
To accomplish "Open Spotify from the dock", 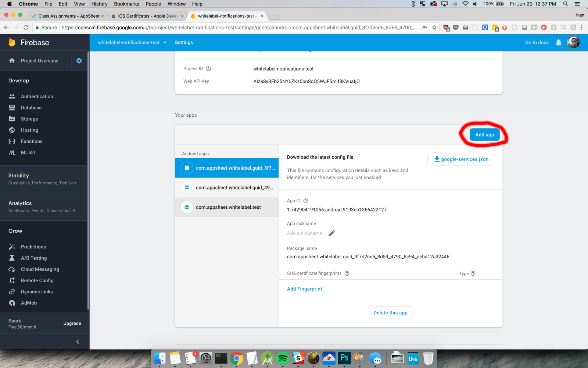I will coord(283,358).
